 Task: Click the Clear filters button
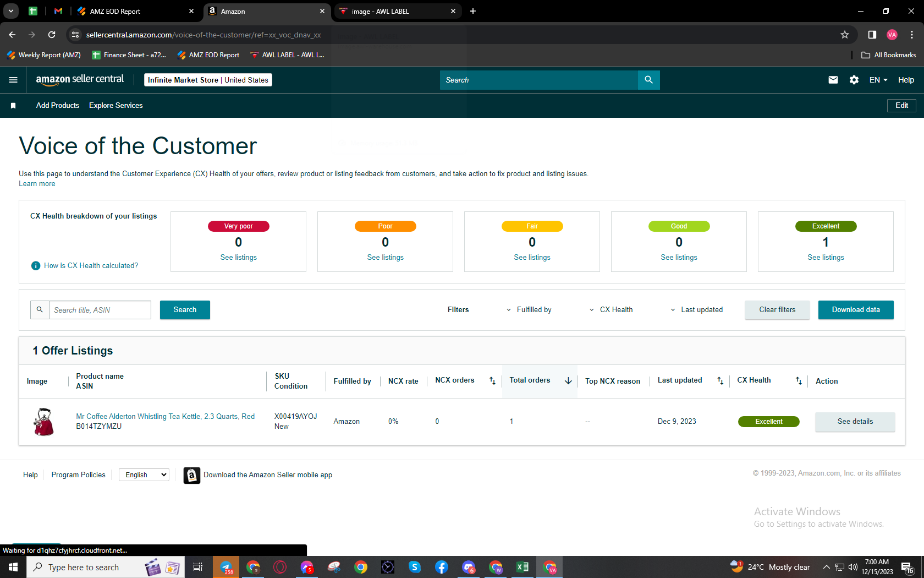point(777,310)
